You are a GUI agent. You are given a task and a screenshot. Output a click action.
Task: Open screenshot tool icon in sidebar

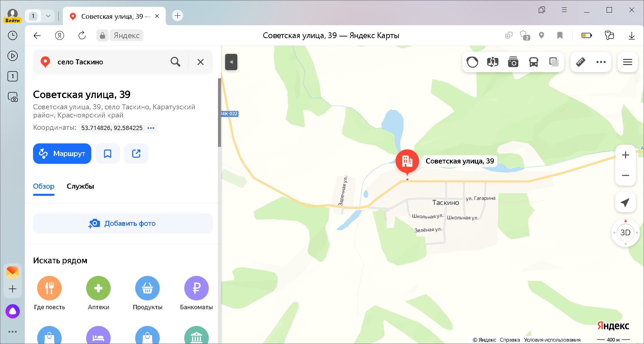(x=13, y=97)
